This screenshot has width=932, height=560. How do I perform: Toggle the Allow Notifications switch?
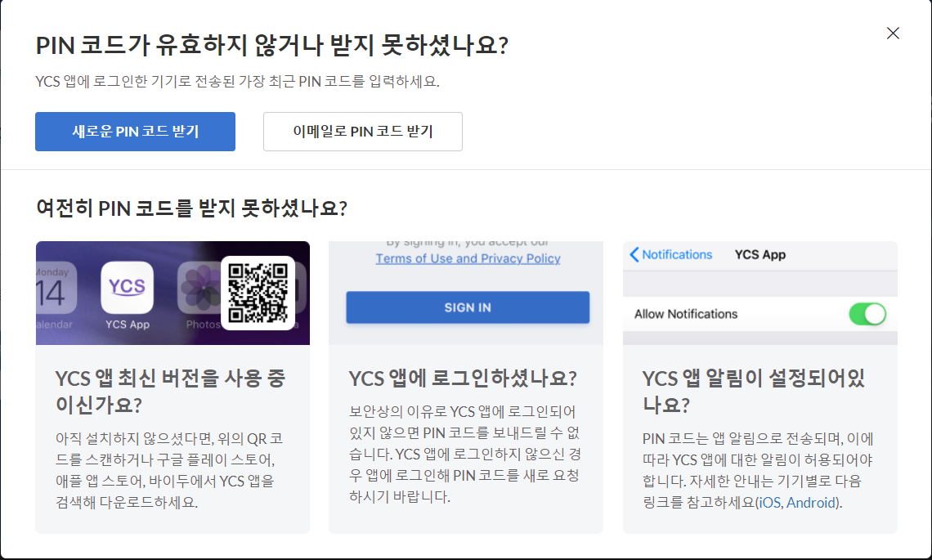pos(867,314)
